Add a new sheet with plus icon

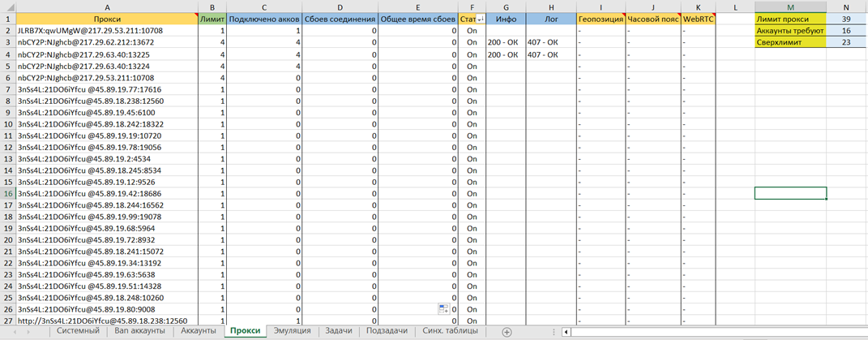tap(507, 332)
